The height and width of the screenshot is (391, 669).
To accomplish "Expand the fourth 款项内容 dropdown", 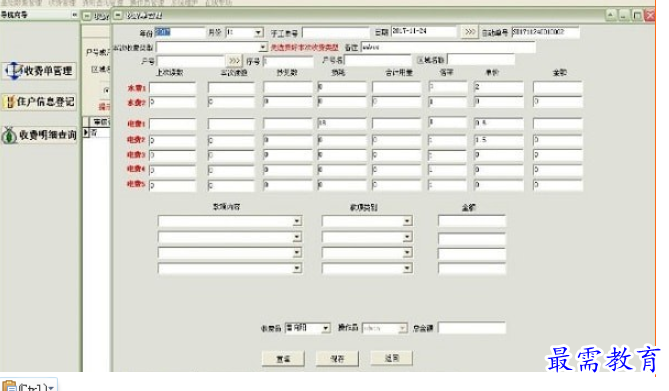I will click(297, 268).
